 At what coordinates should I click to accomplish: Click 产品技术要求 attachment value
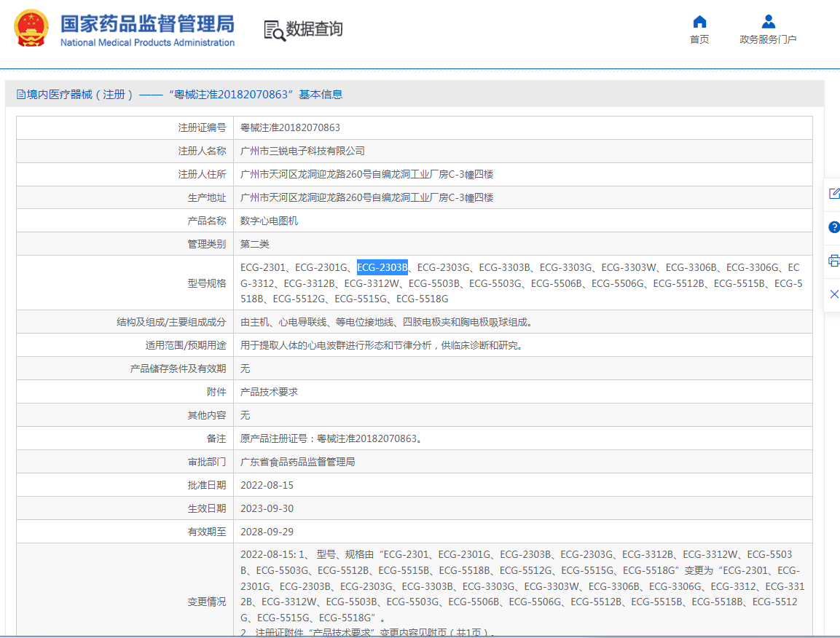click(x=269, y=392)
